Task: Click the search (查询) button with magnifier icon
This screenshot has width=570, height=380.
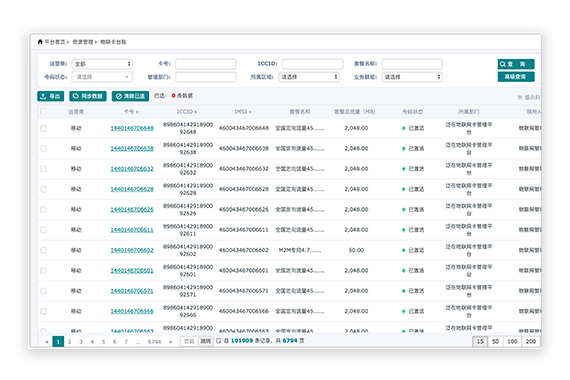Action: pos(516,64)
